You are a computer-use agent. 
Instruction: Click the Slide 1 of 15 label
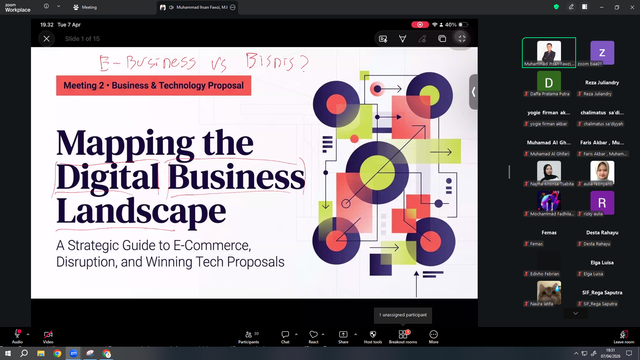(x=82, y=39)
